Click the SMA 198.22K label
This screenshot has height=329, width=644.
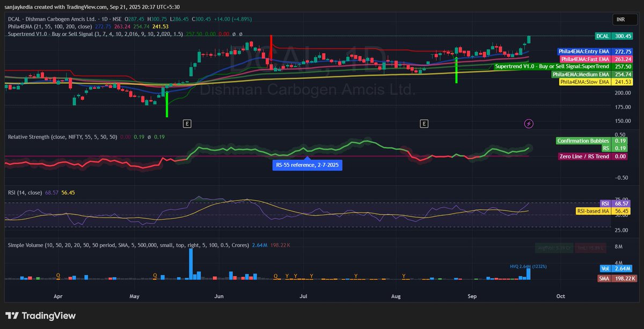(x=617, y=278)
